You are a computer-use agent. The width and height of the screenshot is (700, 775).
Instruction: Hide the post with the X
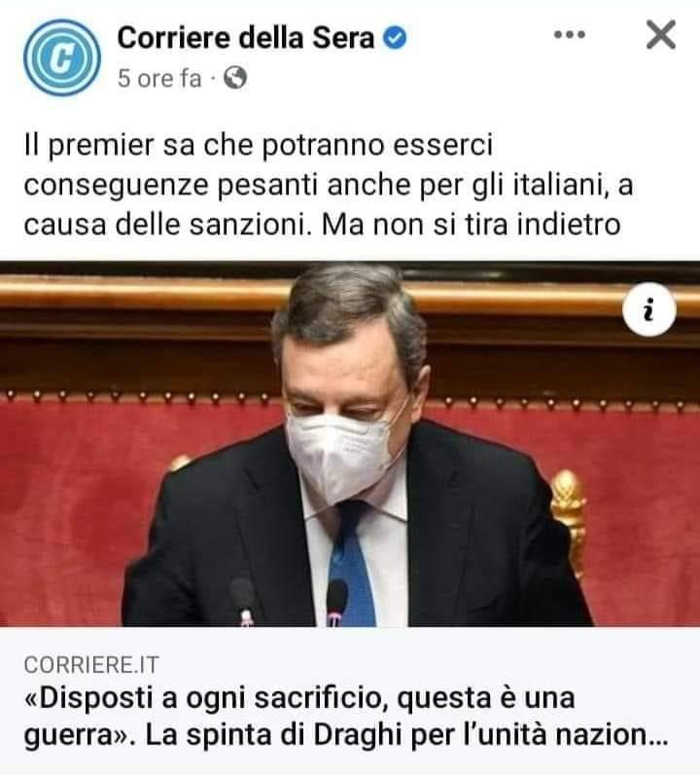click(660, 35)
